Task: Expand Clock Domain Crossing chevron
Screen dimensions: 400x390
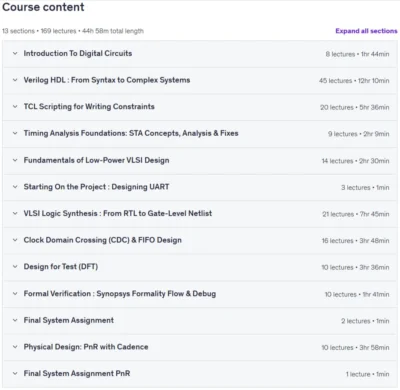Action: click(x=15, y=240)
